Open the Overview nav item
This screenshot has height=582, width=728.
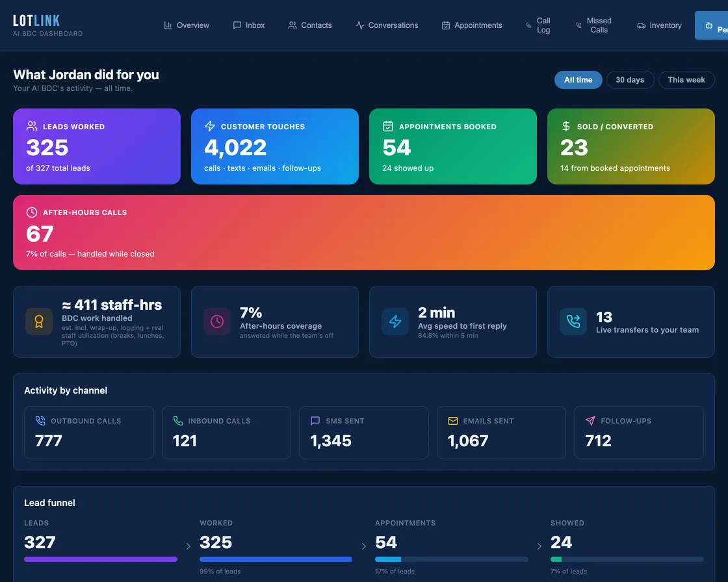[x=187, y=25]
